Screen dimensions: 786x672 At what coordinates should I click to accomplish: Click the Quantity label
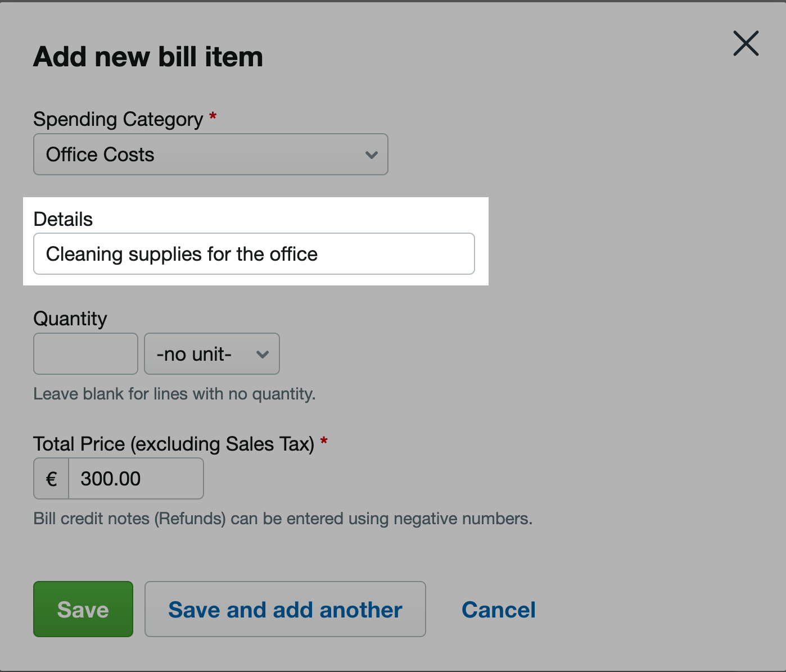pos(70,319)
